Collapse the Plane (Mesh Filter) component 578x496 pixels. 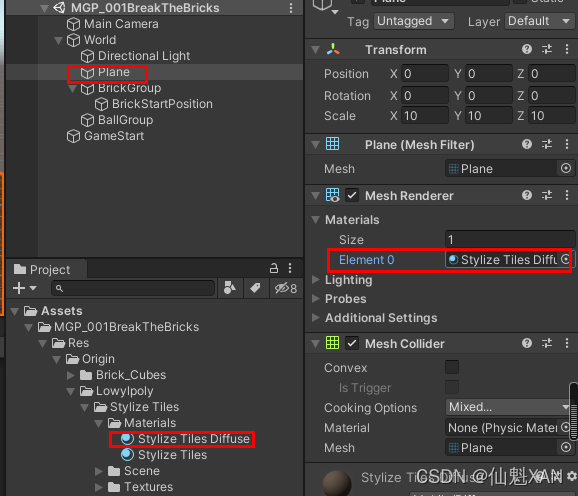point(316,145)
